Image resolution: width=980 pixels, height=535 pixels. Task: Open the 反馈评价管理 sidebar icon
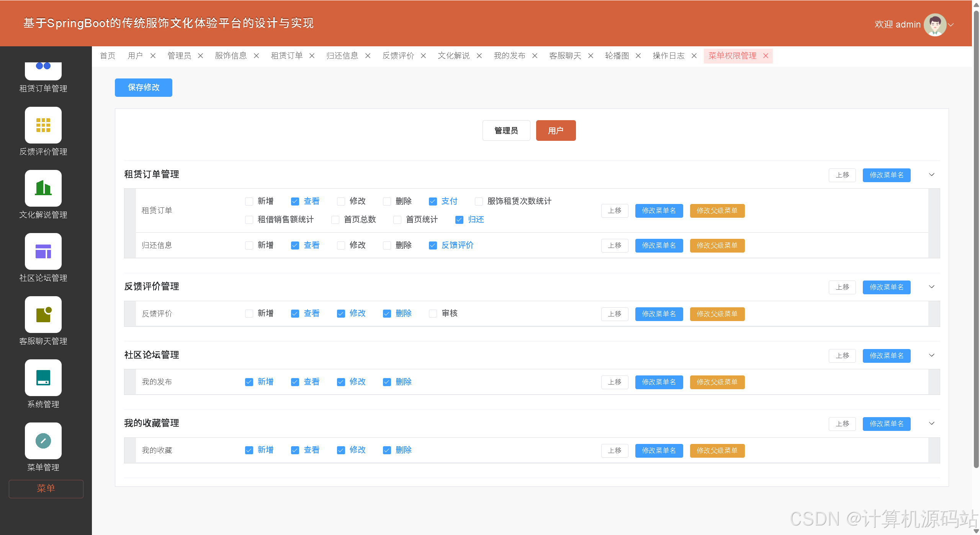click(43, 125)
